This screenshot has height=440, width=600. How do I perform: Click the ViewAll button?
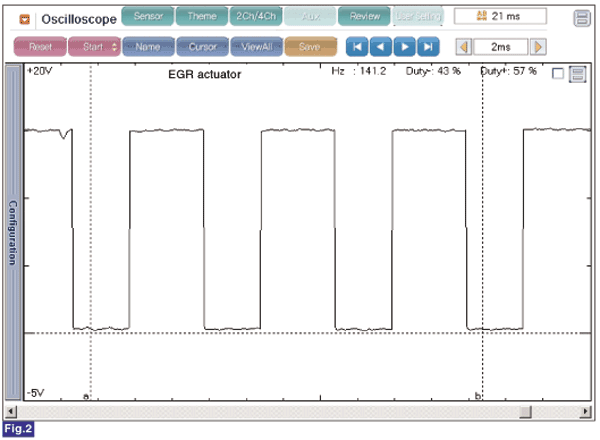tap(257, 47)
